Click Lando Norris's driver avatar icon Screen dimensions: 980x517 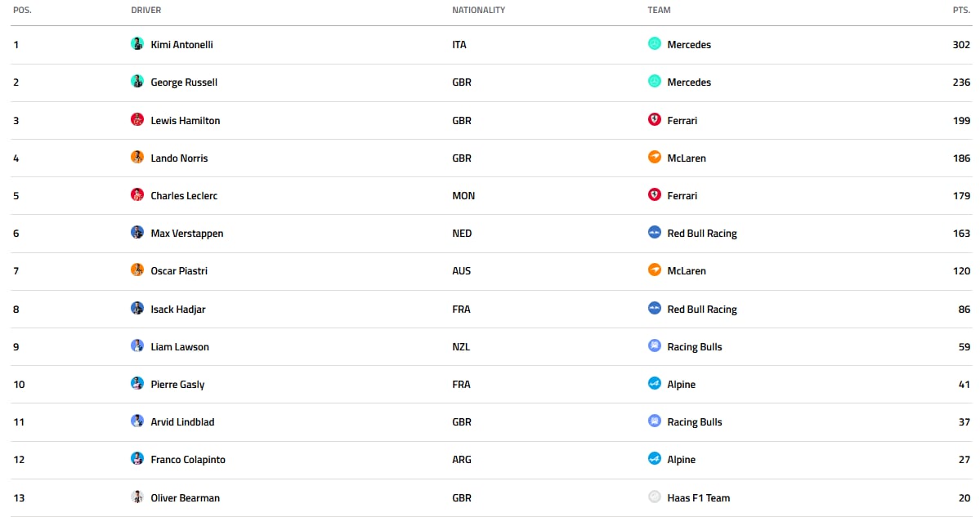pyautogui.click(x=136, y=157)
